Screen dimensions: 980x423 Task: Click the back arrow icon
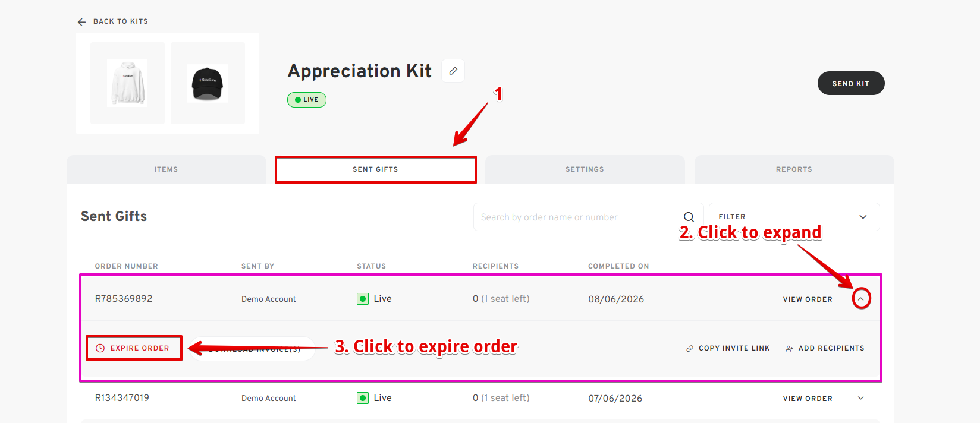point(81,22)
